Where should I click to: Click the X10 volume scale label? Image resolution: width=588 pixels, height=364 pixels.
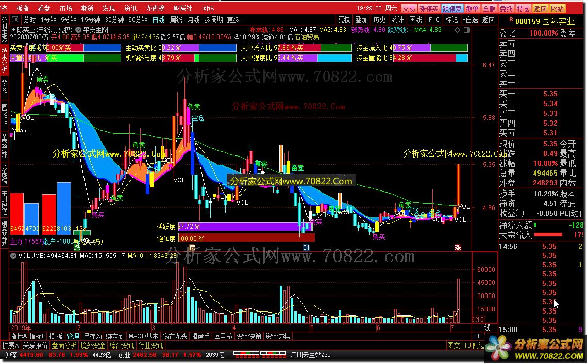tap(479, 319)
